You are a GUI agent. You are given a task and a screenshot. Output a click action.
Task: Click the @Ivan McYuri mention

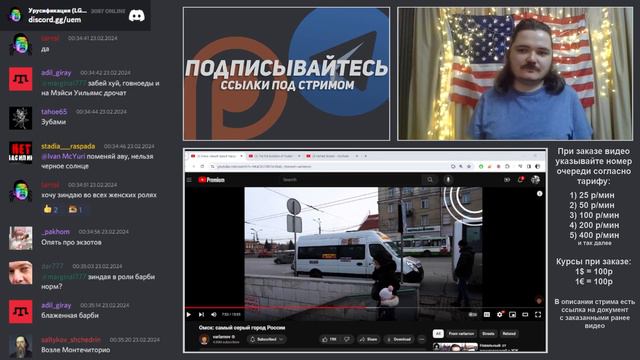[x=63, y=156]
